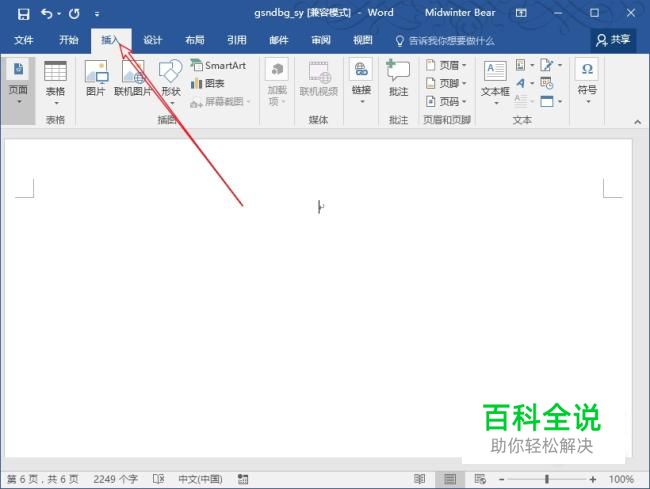Open word count 2249 个字
This screenshot has width=650, height=489.
pos(115,479)
